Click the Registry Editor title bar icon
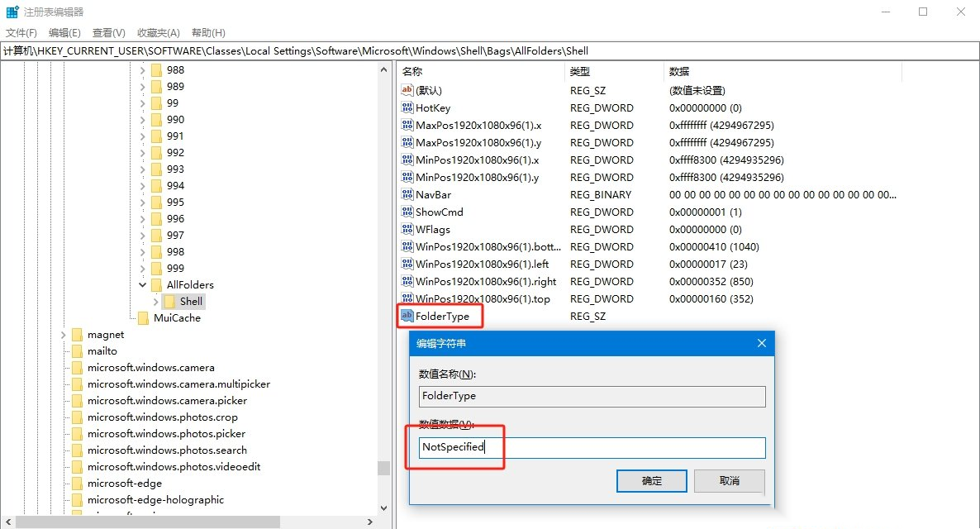This screenshot has height=529, width=980. coord(11,12)
